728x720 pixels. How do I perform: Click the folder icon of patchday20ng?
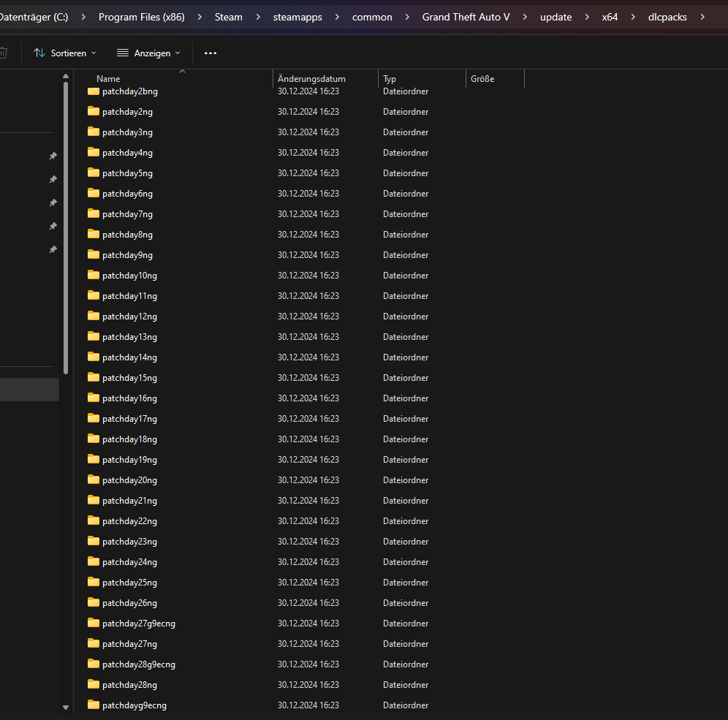[x=93, y=480]
